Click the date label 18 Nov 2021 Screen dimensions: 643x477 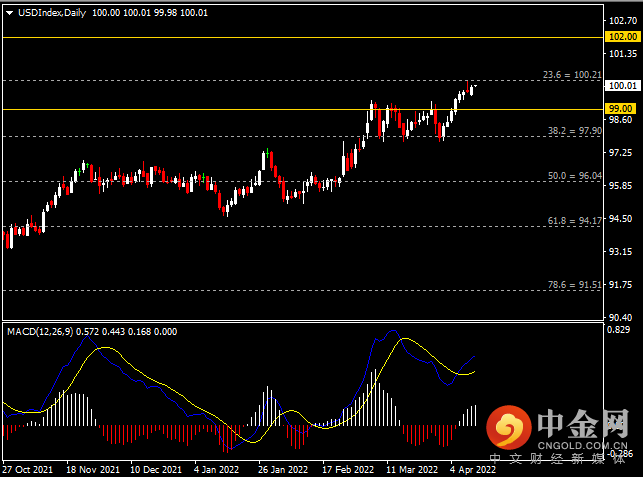pyautogui.click(x=93, y=470)
